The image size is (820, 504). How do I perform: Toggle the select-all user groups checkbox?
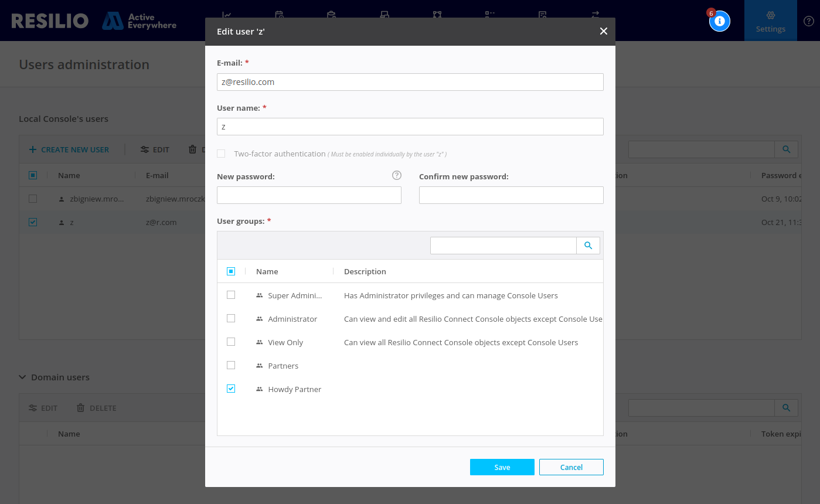[231, 271]
